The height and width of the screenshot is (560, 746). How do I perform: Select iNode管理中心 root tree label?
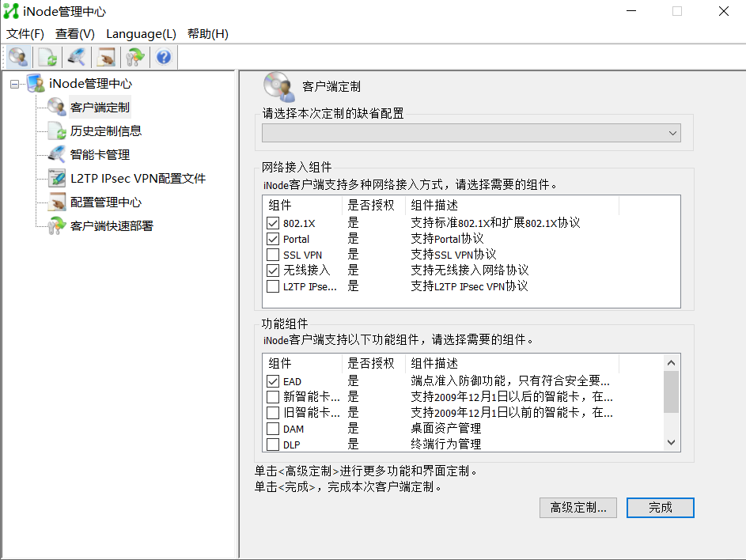90,84
